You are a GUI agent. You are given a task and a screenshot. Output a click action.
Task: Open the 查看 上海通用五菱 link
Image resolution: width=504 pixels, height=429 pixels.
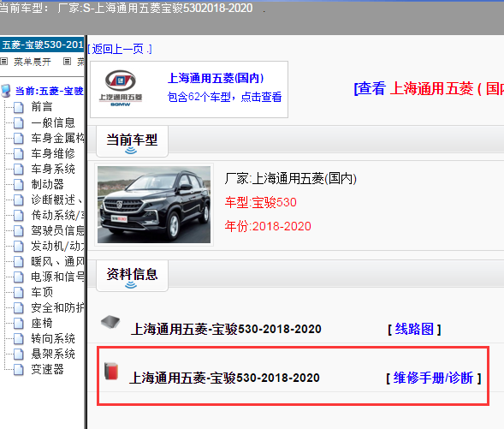(x=429, y=88)
